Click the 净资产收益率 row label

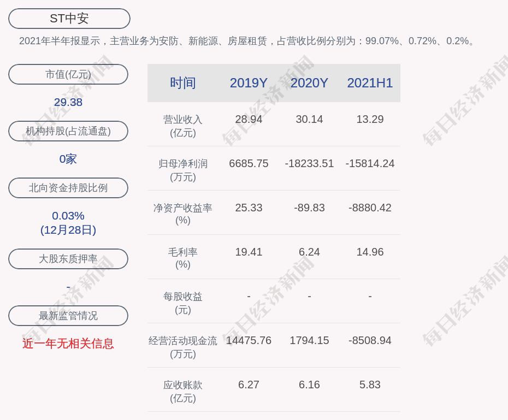point(183,214)
